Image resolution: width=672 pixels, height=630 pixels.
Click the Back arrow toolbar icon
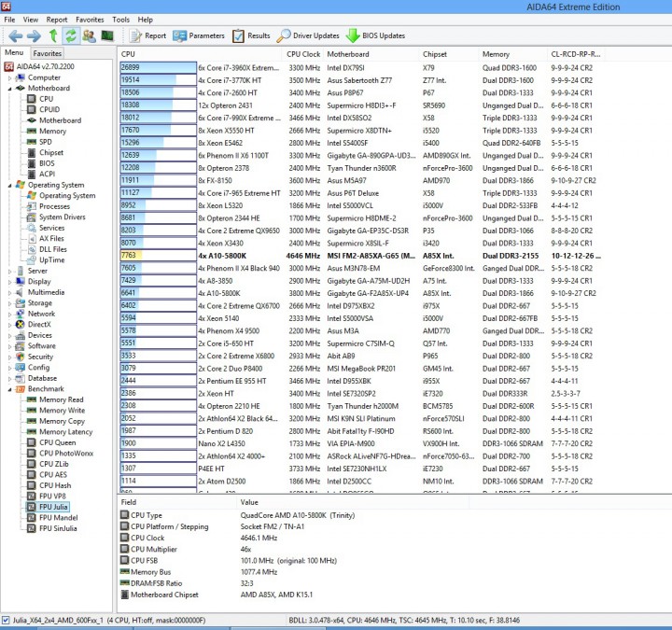point(16,35)
